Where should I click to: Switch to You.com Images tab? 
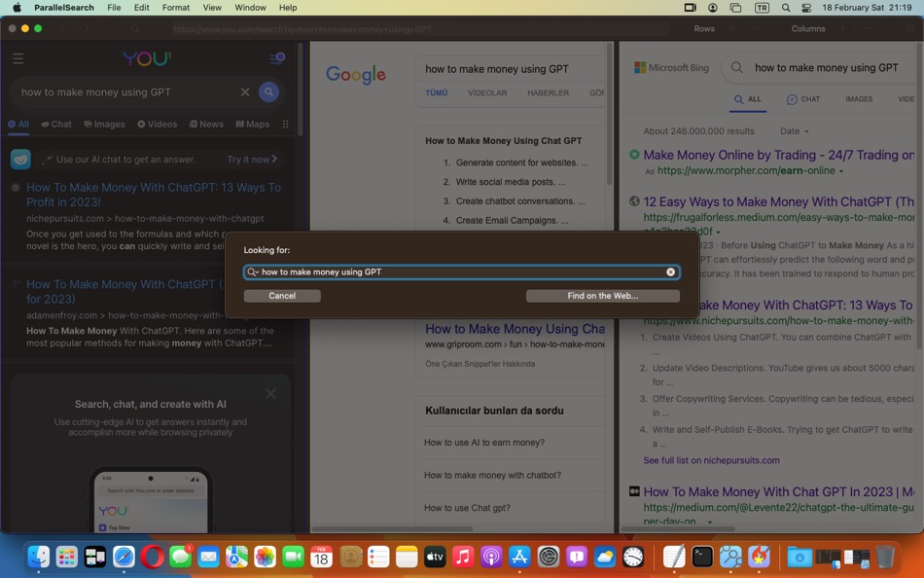pos(104,124)
